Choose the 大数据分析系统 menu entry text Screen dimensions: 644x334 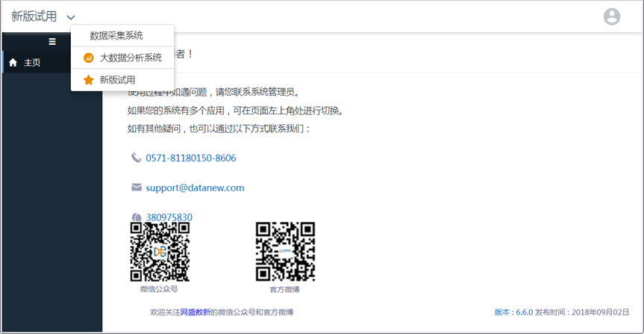click(131, 58)
